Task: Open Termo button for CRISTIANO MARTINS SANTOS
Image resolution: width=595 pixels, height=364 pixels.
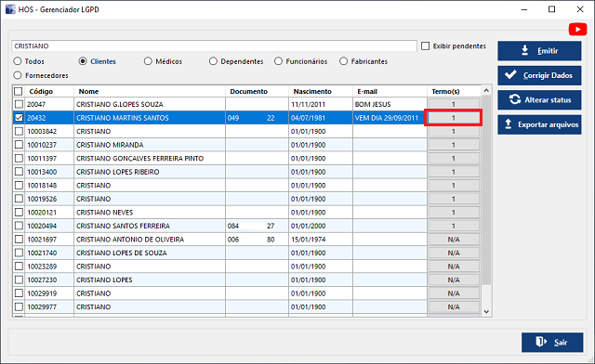Action: [454, 118]
